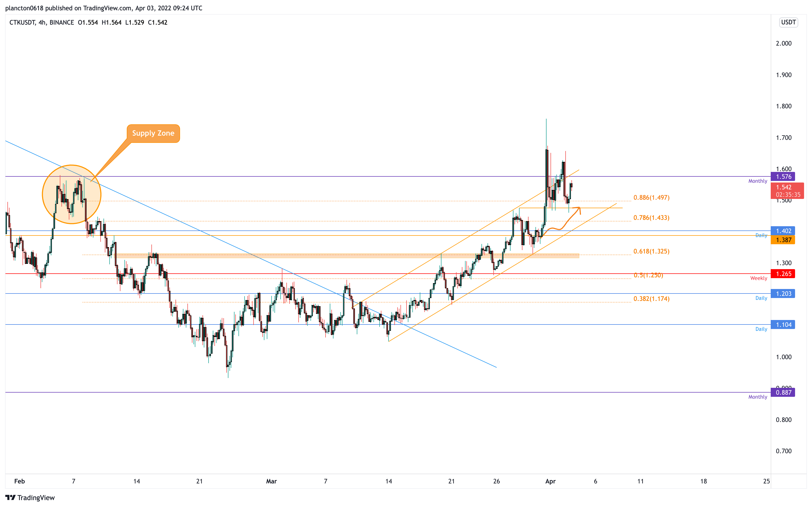Click the 26 date label on the time axis
812x507 pixels.
[497, 481]
